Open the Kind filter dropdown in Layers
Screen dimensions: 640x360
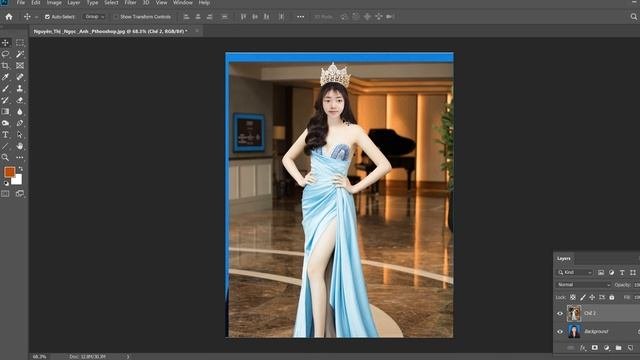pyautogui.click(x=575, y=272)
